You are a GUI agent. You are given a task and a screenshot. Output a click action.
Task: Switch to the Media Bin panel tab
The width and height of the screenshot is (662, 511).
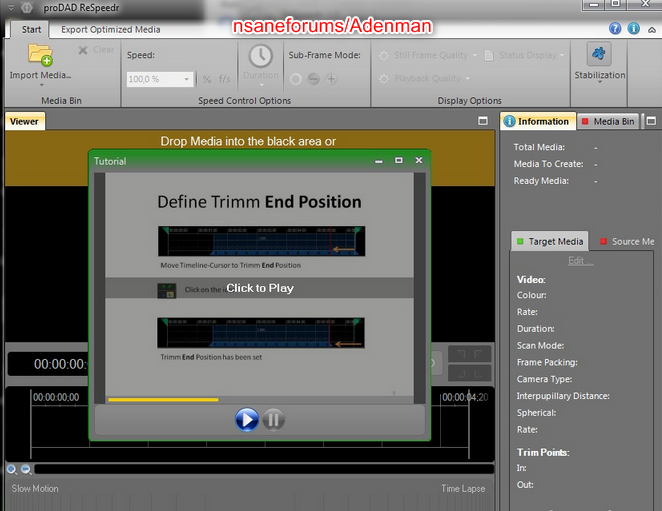click(x=608, y=122)
